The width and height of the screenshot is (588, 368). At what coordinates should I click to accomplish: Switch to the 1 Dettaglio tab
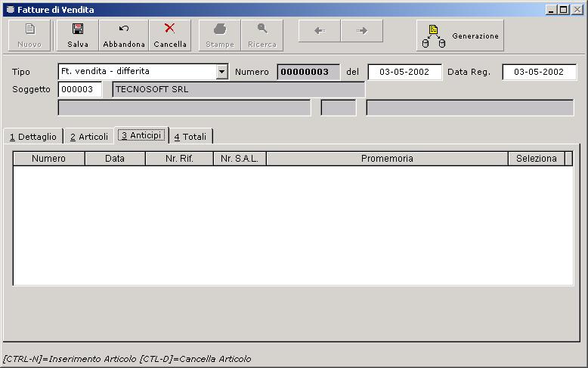[33, 137]
